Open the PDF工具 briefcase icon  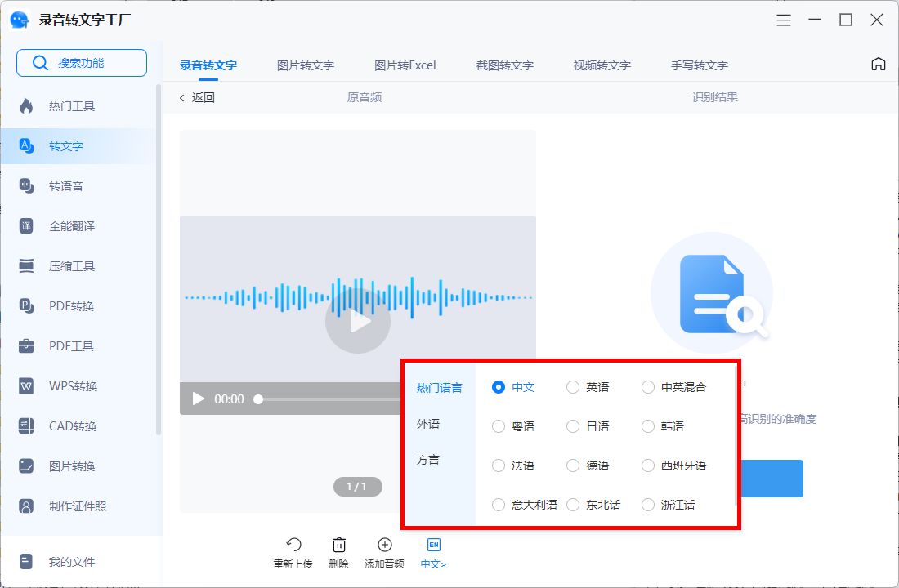click(26, 345)
